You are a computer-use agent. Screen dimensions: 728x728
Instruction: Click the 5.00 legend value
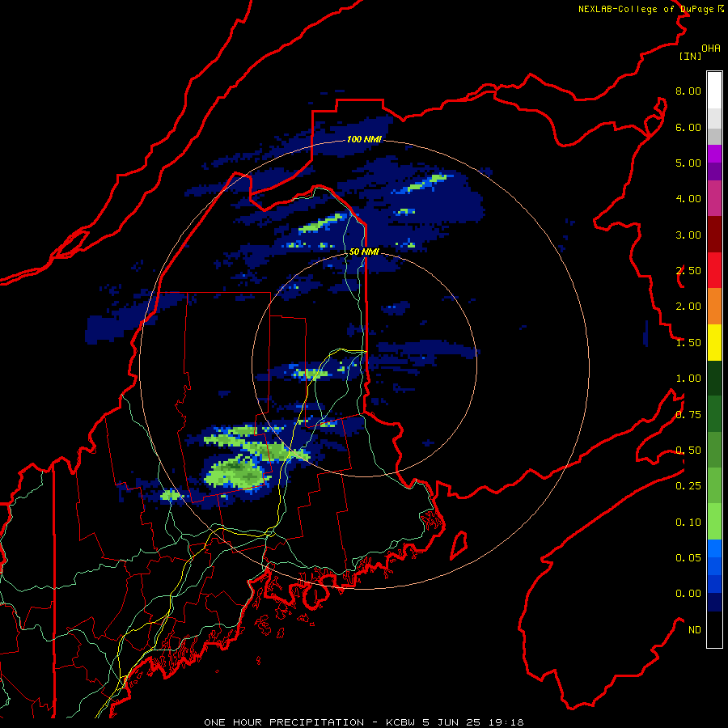coord(688,163)
